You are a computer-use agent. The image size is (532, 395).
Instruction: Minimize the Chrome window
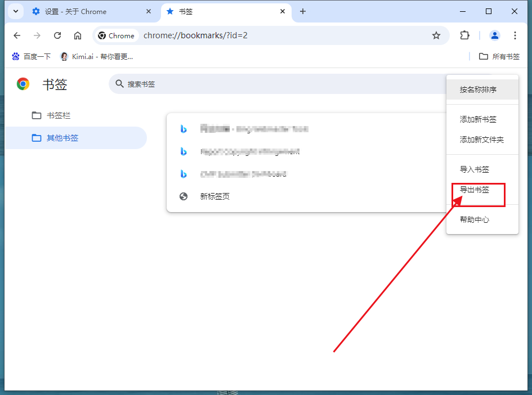(462, 11)
